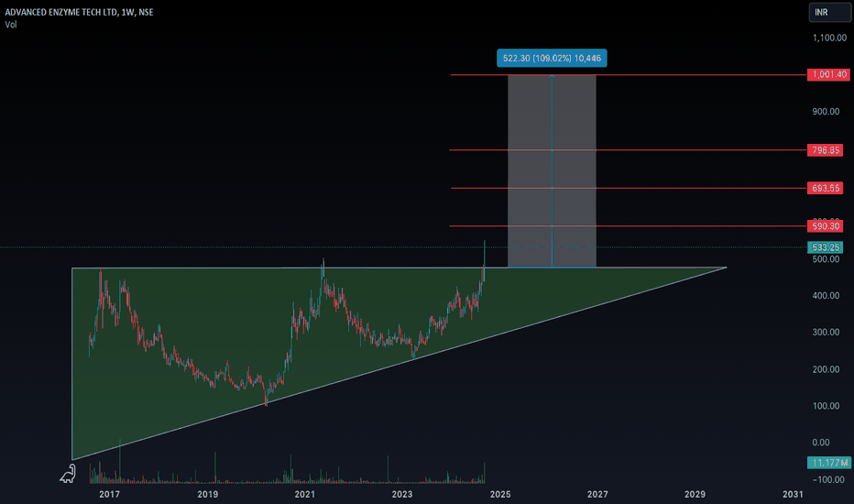
Task: Click the 300.00 price axis label
Action: point(827,332)
